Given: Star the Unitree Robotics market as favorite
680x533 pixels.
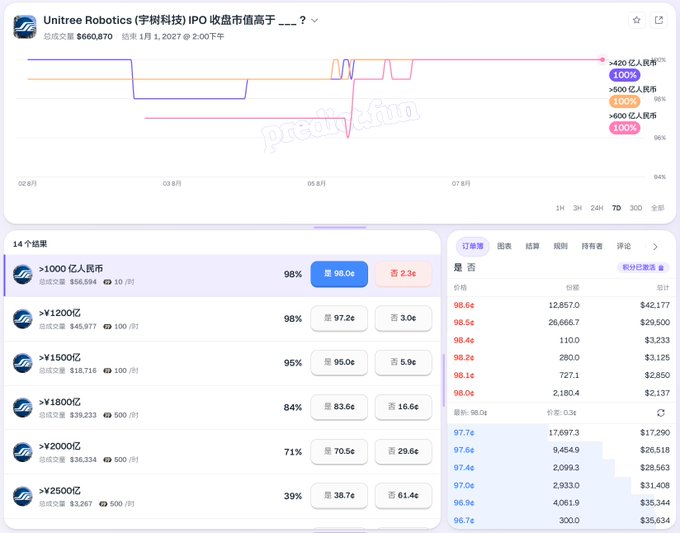Looking at the screenshot, I should [636, 20].
